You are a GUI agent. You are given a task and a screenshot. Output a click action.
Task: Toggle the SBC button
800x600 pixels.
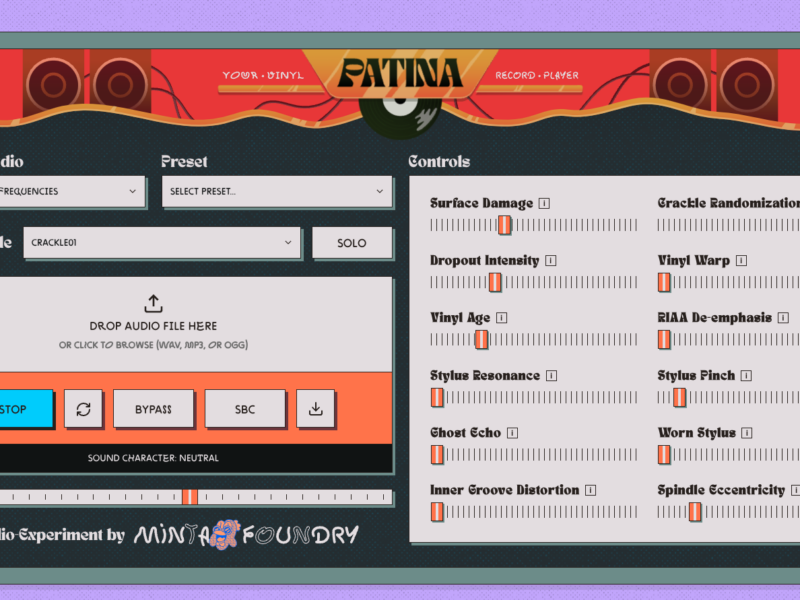(x=245, y=409)
